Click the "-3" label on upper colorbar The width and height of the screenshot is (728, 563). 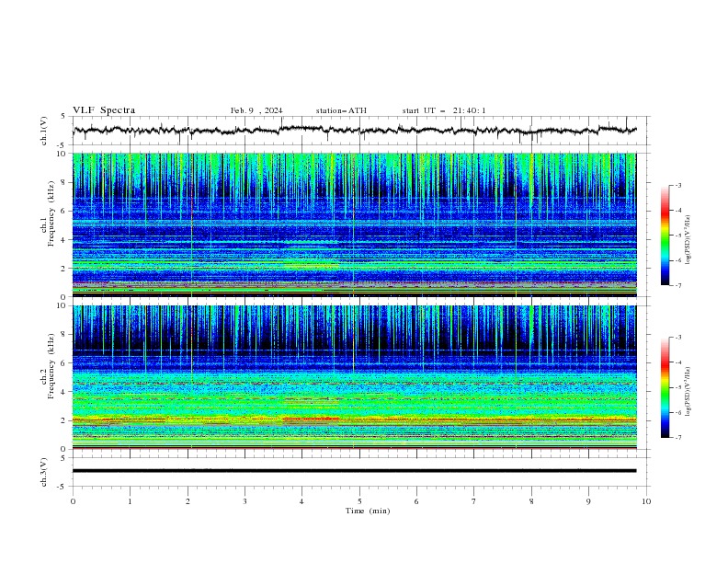click(x=678, y=185)
